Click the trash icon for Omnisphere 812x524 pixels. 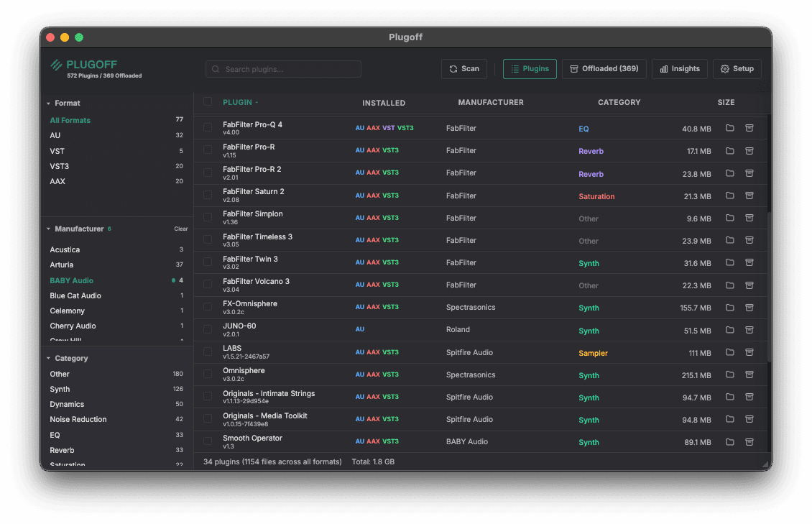tap(749, 374)
